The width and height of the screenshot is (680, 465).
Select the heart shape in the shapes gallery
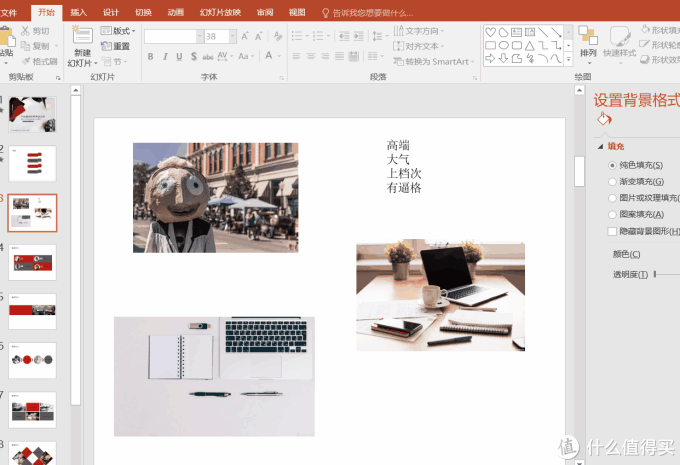[x=490, y=32]
